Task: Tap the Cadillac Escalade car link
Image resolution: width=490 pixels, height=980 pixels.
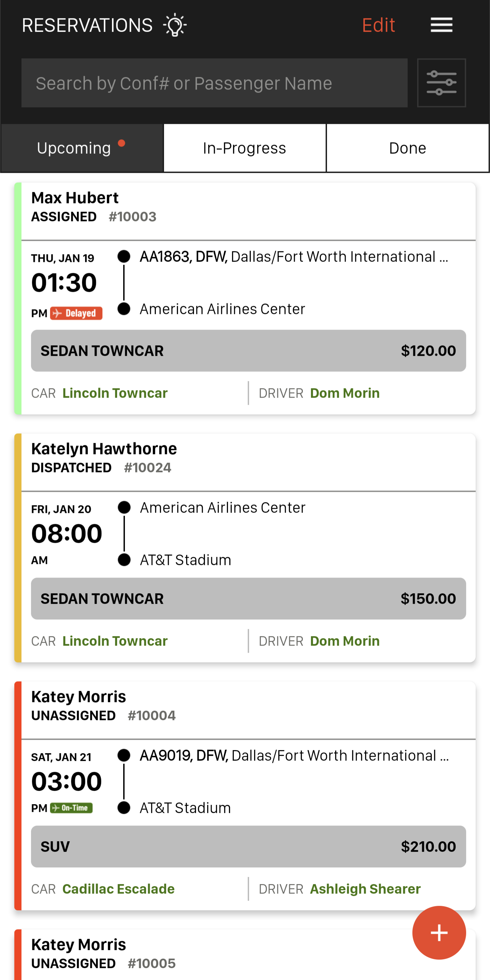Action: [x=118, y=889]
